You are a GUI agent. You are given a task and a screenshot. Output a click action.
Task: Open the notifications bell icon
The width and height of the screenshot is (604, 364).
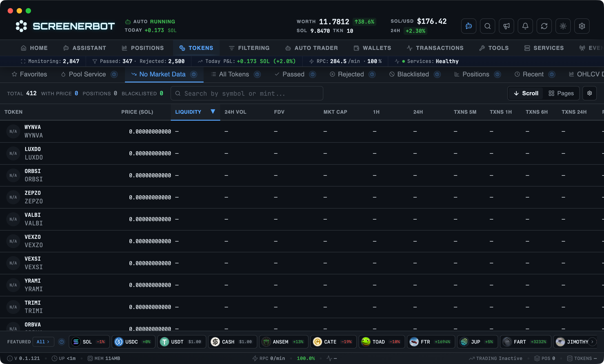(x=525, y=26)
